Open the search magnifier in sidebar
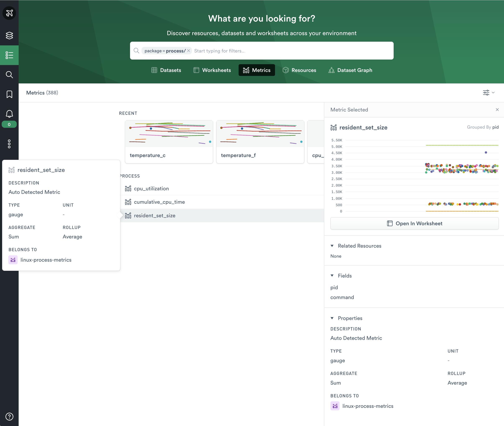Viewport: 504px width, 426px height. pos(9,75)
